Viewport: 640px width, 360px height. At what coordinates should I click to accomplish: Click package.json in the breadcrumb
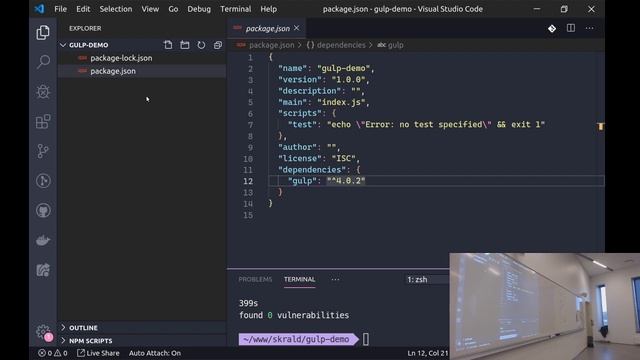point(271,45)
